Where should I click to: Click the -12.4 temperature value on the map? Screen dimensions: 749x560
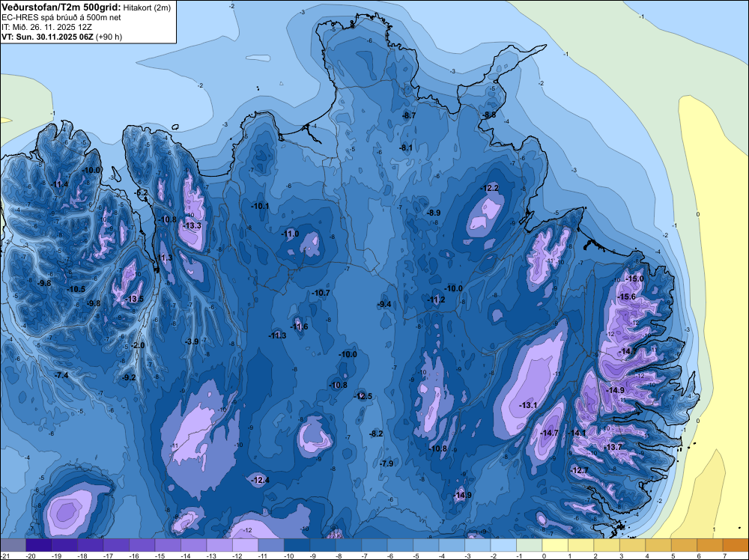click(x=261, y=481)
